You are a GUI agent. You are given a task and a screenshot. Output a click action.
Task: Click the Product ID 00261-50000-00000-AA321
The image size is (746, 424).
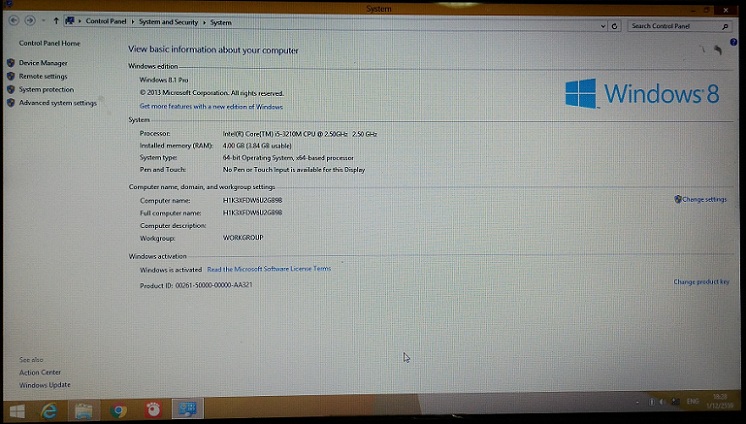point(196,285)
